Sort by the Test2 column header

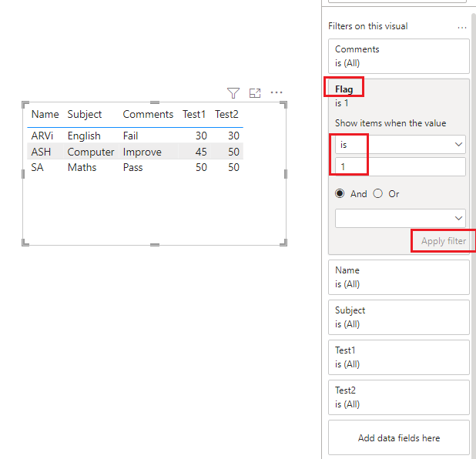(x=226, y=115)
